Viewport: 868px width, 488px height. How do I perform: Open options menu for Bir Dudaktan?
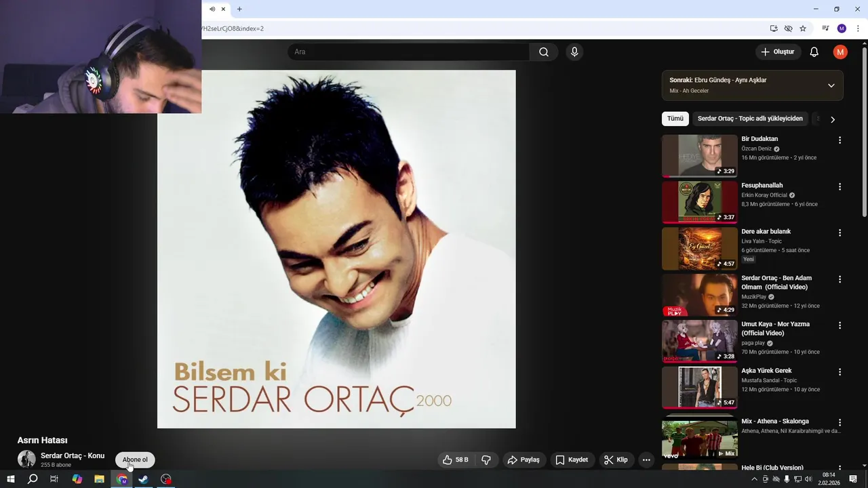tap(840, 140)
